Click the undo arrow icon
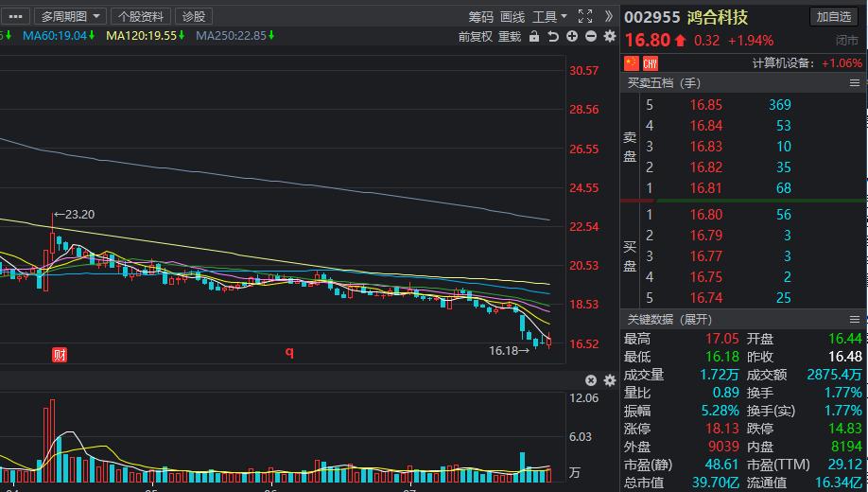The image size is (868, 492). [552, 37]
